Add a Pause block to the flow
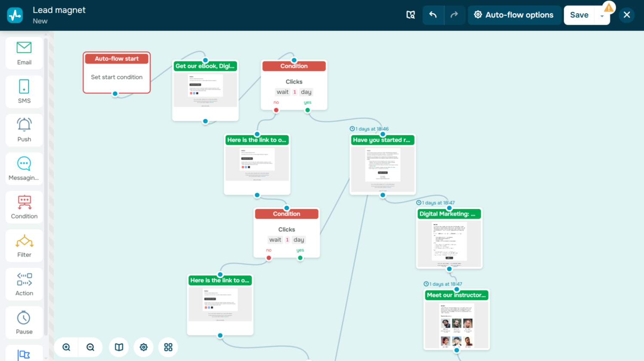 pyautogui.click(x=24, y=322)
